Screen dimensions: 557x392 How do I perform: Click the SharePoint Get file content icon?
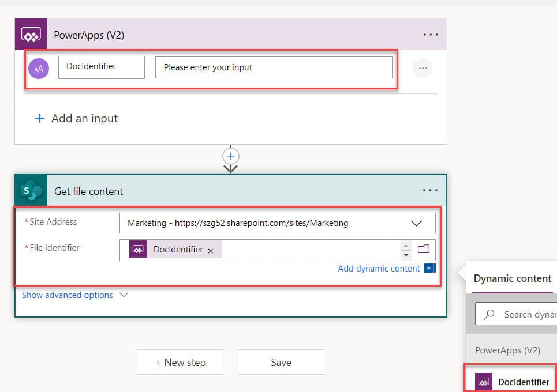(x=31, y=190)
